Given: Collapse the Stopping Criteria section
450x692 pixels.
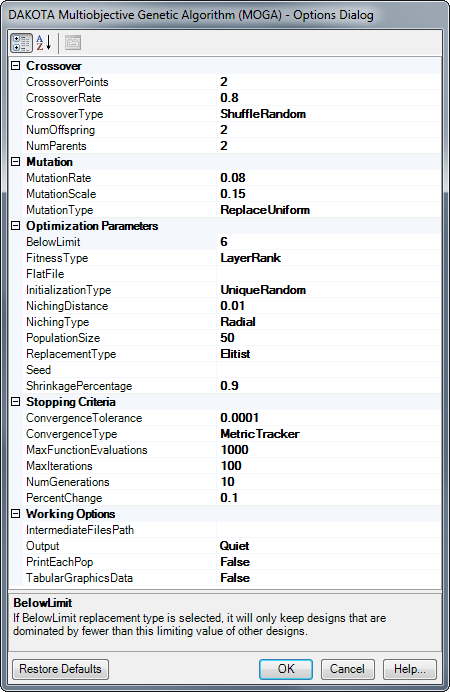Looking at the screenshot, I should (15, 402).
